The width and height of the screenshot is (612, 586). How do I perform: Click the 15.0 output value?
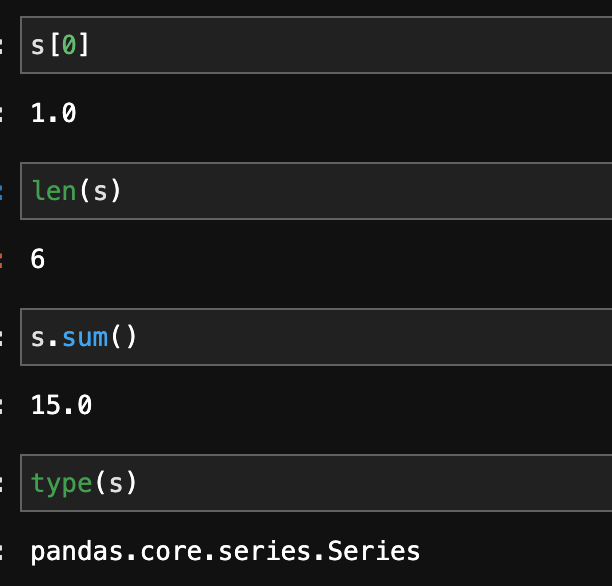[x=62, y=406]
